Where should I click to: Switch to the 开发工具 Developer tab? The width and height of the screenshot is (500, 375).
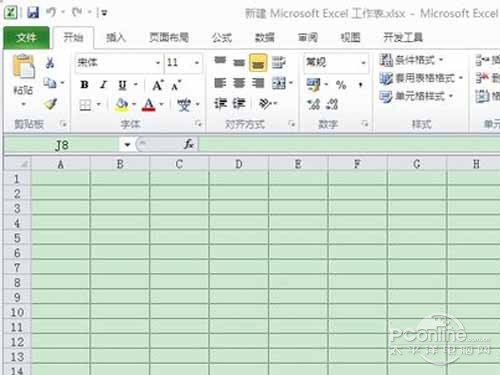click(403, 37)
